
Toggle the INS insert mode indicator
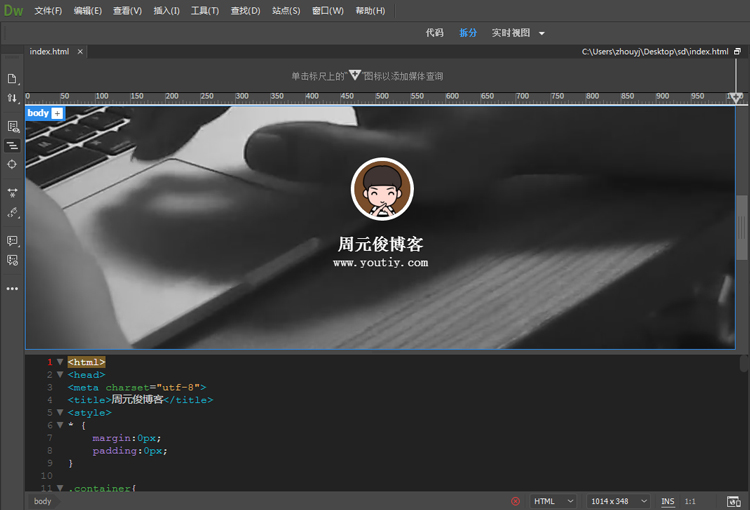[x=668, y=501]
